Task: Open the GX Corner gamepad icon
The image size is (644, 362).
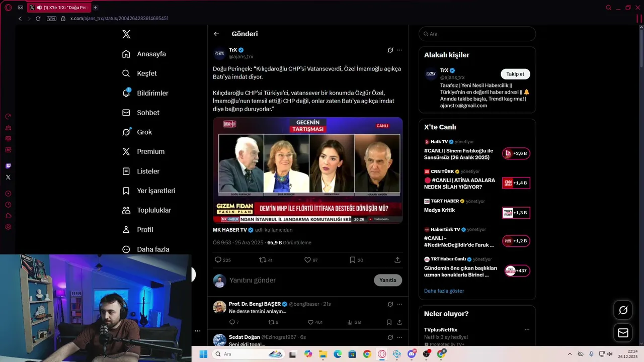Action: 20,8
